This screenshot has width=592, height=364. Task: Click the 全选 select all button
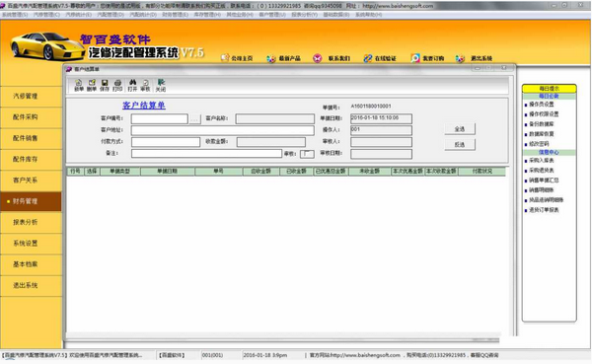460,129
